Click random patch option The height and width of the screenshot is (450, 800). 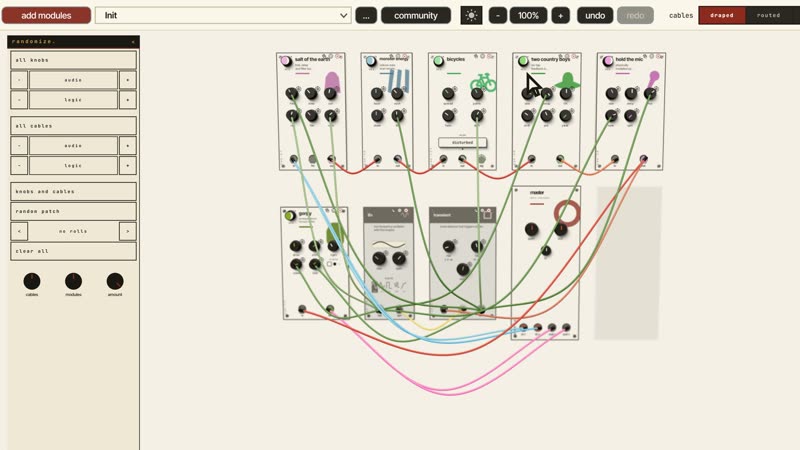(x=73, y=211)
